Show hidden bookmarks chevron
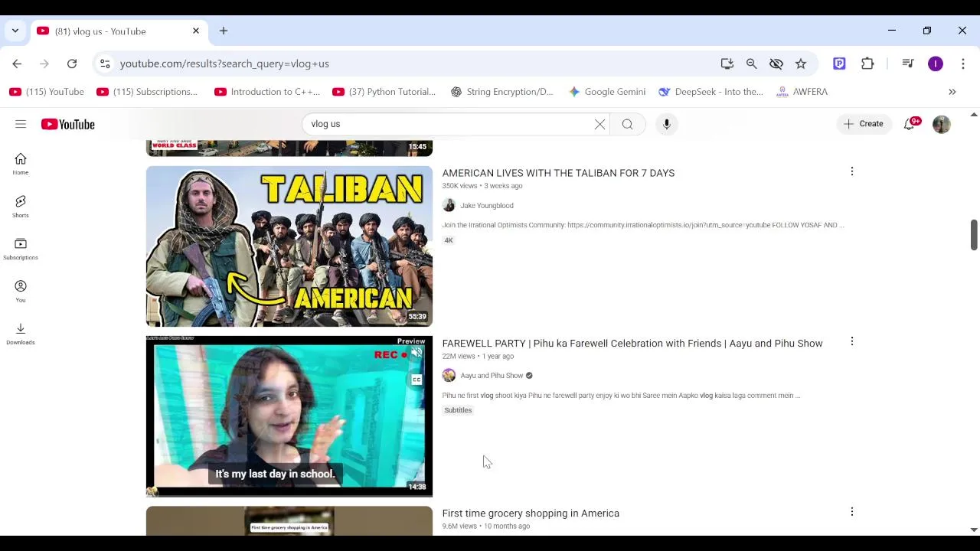 952,92
